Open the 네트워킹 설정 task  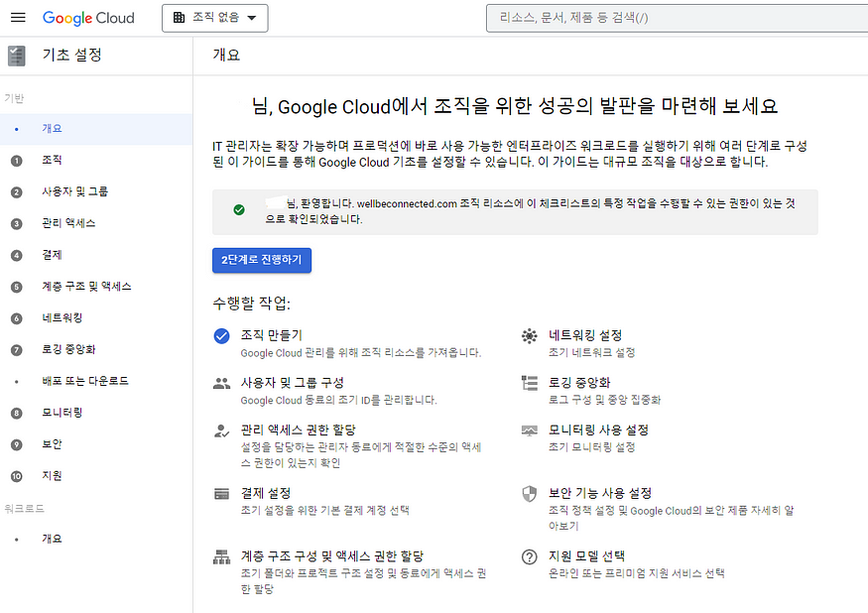coord(585,335)
